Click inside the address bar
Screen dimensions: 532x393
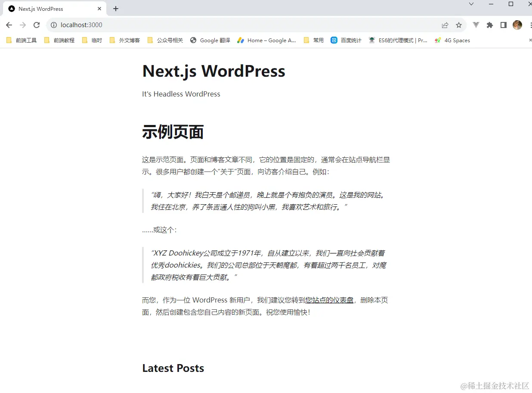pyautogui.click(x=172, y=25)
